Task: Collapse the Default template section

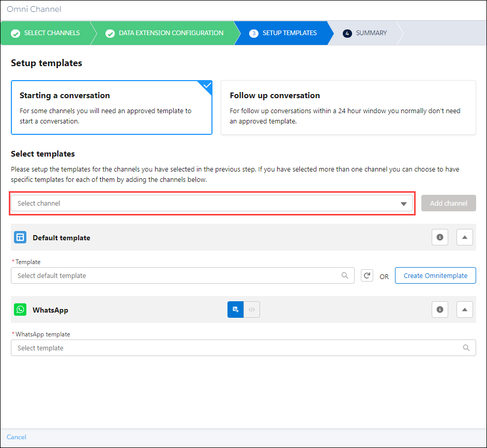Action: coord(464,237)
